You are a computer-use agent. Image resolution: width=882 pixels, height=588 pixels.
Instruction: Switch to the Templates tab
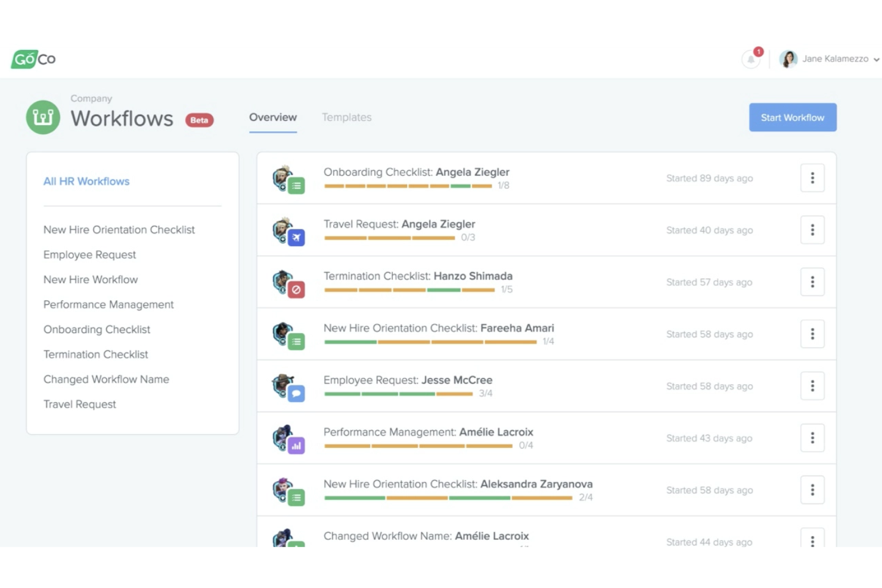pos(346,117)
